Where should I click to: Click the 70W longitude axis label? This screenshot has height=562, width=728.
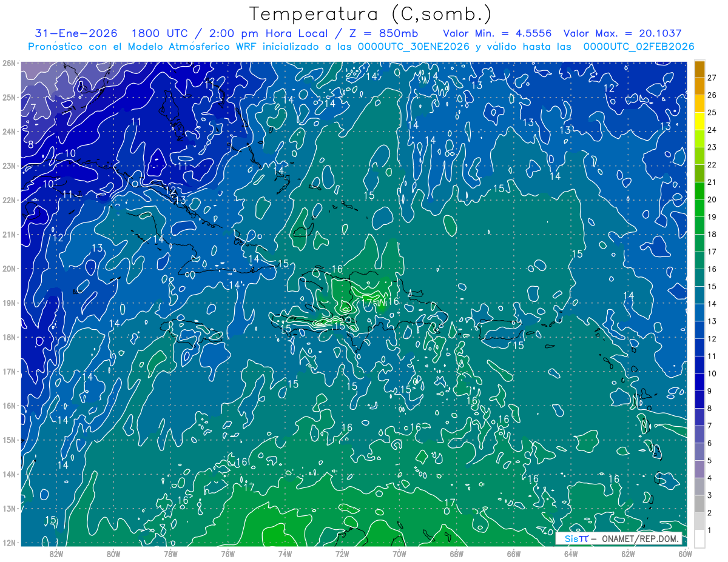pos(399,553)
